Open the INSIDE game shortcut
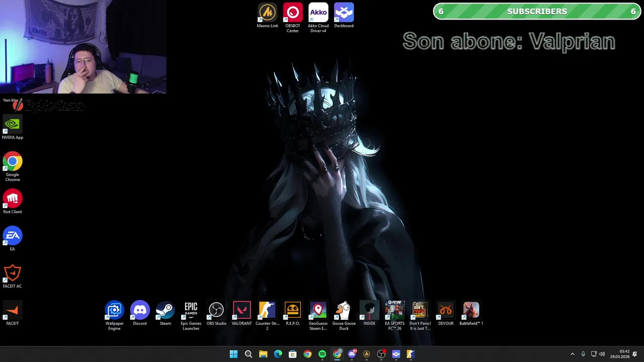Viewport: 644px width, 362px height. point(369,314)
